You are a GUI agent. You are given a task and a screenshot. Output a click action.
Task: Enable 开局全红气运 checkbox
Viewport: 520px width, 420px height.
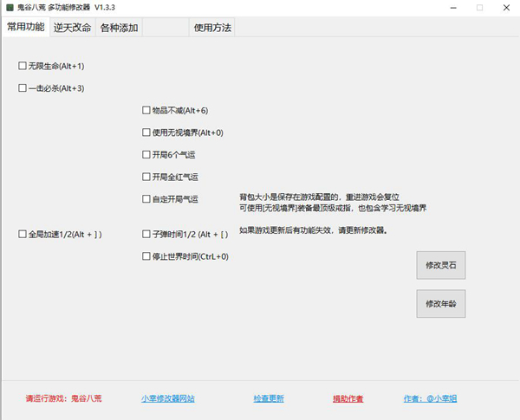click(146, 177)
